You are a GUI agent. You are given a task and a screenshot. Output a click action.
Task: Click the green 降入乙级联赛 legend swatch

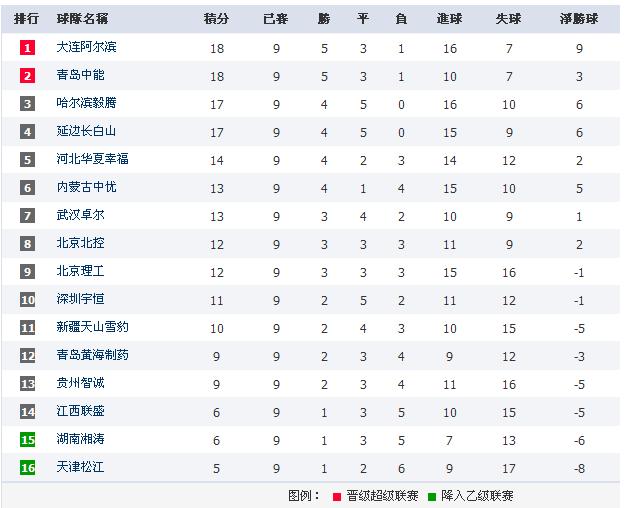pyautogui.click(x=432, y=497)
